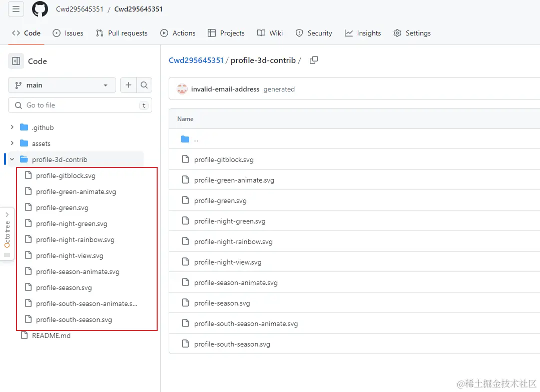The height and width of the screenshot is (392, 540).
Task: Click the Octotree handle lines icon
Action: tap(7, 255)
